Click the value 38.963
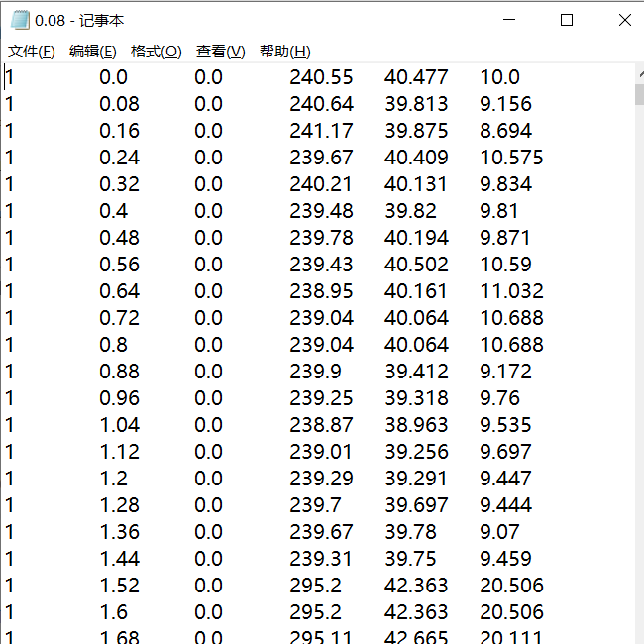 pyautogui.click(x=416, y=425)
